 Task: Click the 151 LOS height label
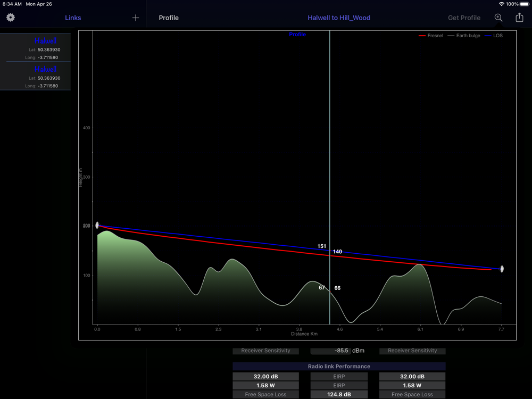click(x=322, y=246)
